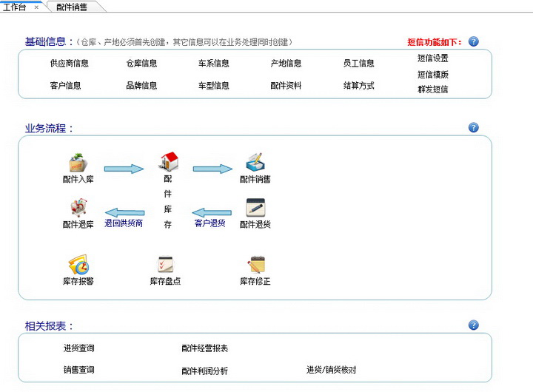The width and height of the screenshot is (533, 392).
Task: Open 结算方式
Action: [358, 85]
